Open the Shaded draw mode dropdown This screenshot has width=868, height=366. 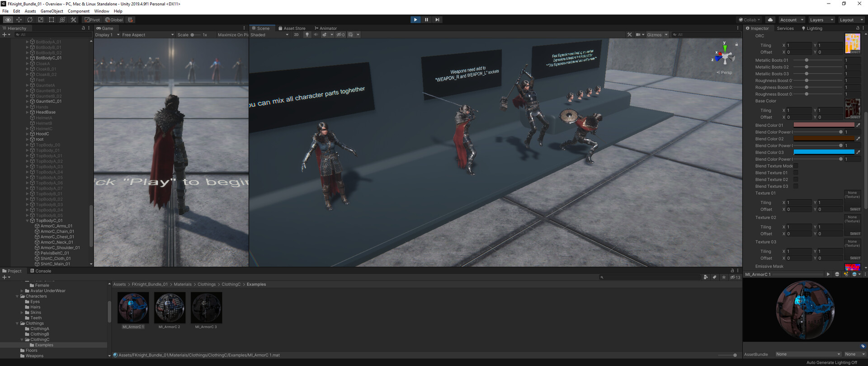(269, 35)
